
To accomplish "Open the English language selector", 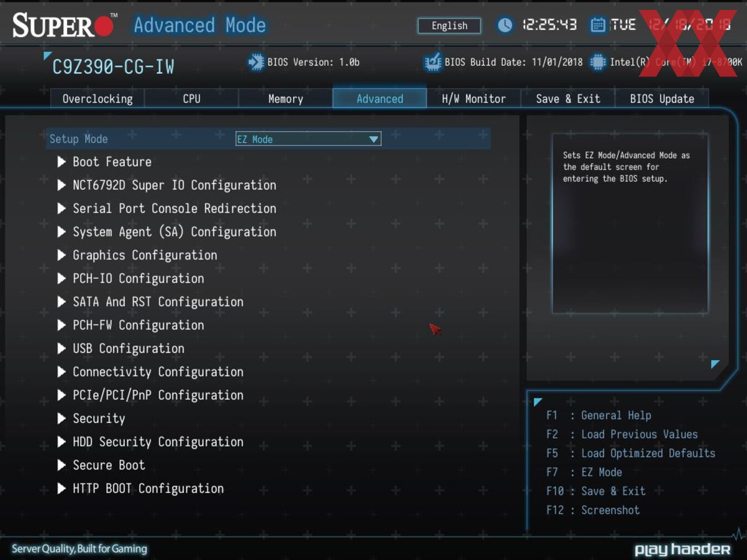I will tap(449, 26).
